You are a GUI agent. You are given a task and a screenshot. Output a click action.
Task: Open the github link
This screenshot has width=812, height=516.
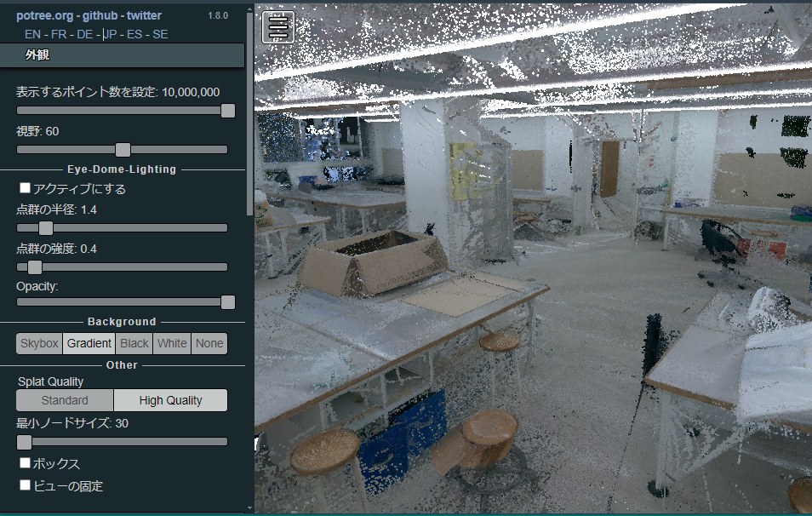coord(100,15)
